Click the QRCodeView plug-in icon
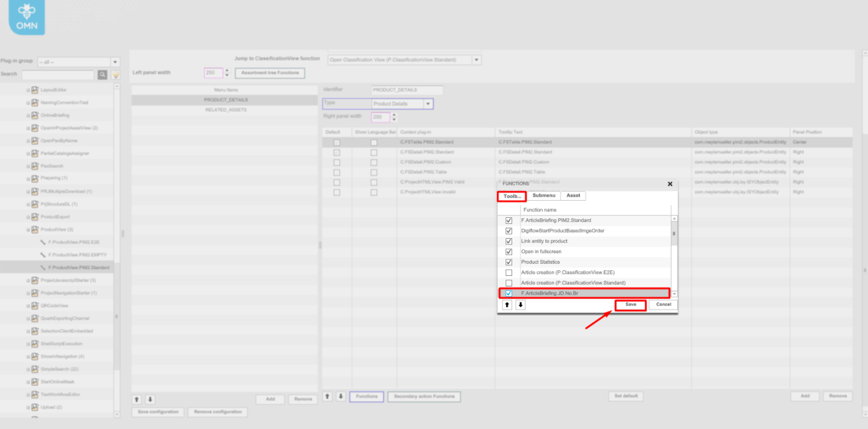868x429 pixels. tap(35, 306)
